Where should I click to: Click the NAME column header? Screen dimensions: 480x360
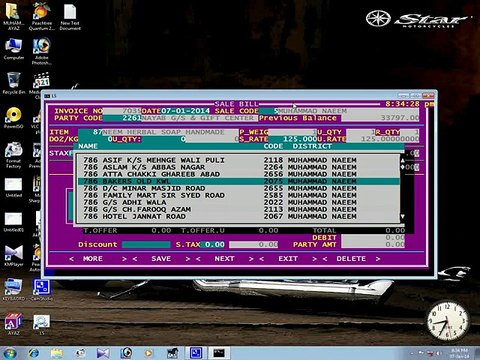click(x=88, y=146)
